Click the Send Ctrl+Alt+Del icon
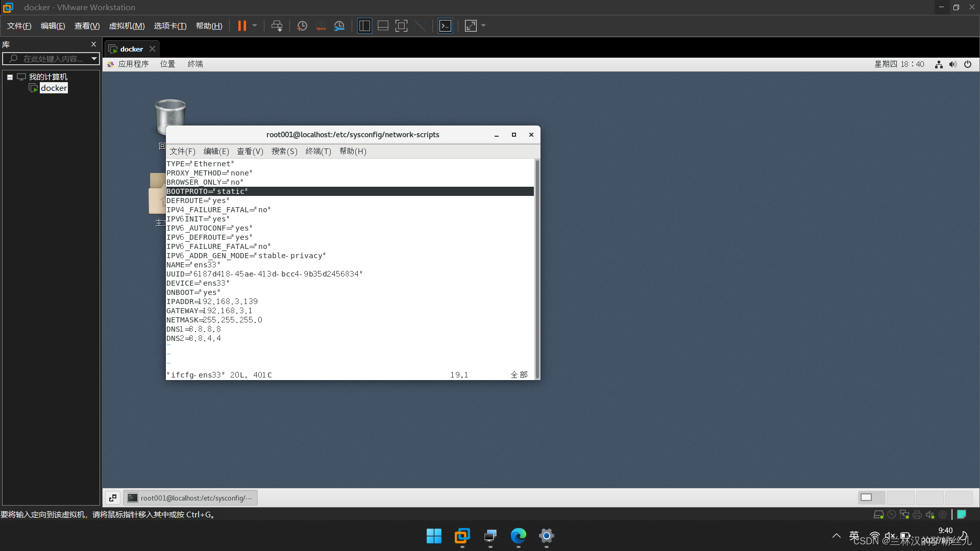This screenshot has height=551, width=980. pyautogui.click(x=277, y=26)
